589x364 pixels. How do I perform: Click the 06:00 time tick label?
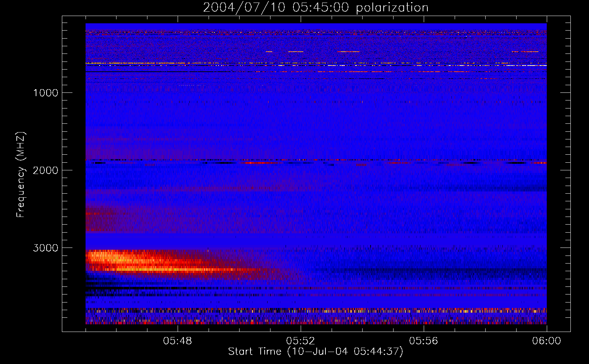(547, 341)
